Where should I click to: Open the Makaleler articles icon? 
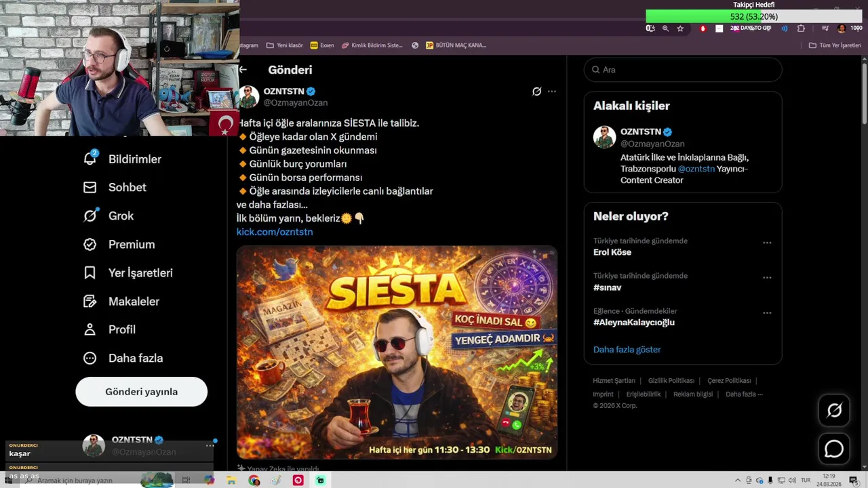click(90, 301)
